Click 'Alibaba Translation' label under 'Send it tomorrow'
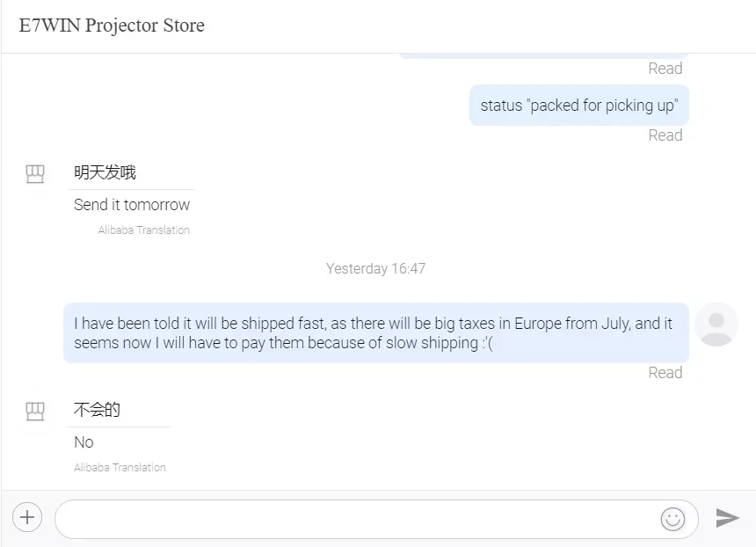 click(144, 230)
